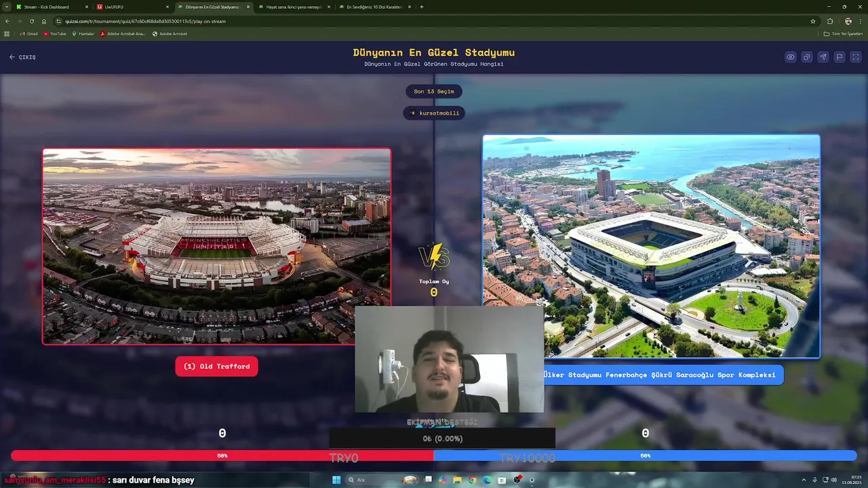Screen dimensions: 868x488
Task: Enter fullscreen with the brackets icon
Action: [856, 57]
